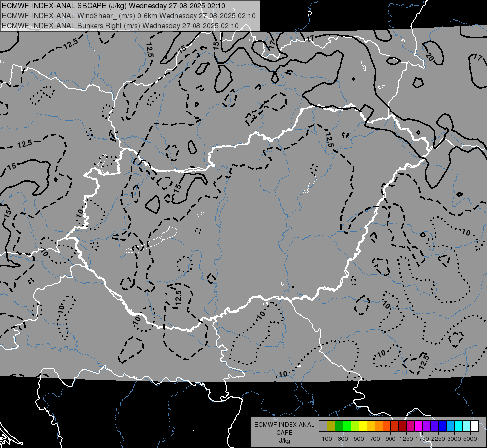The image size is (487, 448).
Task: Click the 3000 value on the legend scale
Action: [454, 439]
